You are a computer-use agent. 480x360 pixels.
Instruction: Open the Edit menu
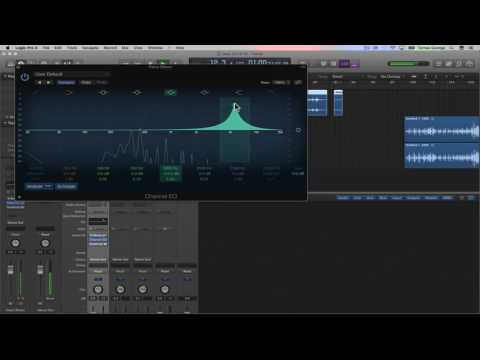tap(58, 48)
